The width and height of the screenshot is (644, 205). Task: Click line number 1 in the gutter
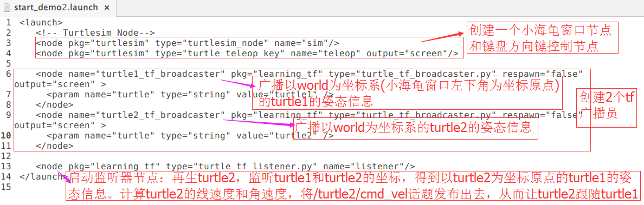[9, 23]
